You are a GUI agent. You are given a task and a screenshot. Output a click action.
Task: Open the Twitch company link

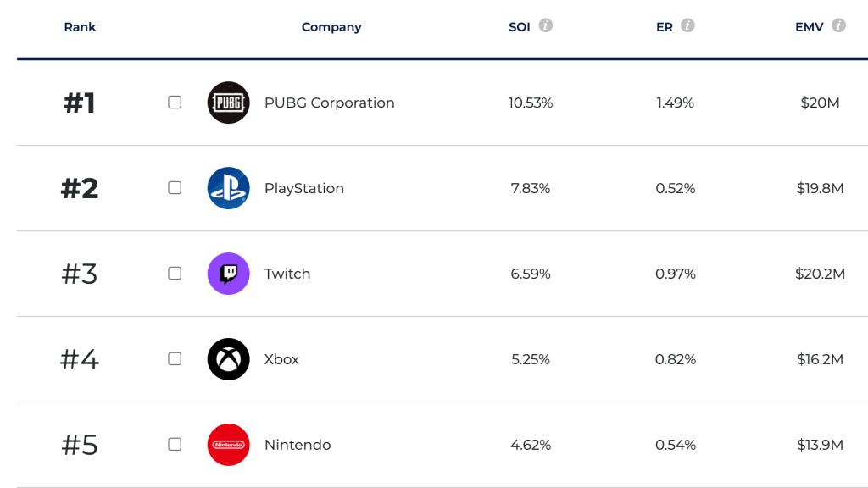pyautogui.click(x=287, y=274)
